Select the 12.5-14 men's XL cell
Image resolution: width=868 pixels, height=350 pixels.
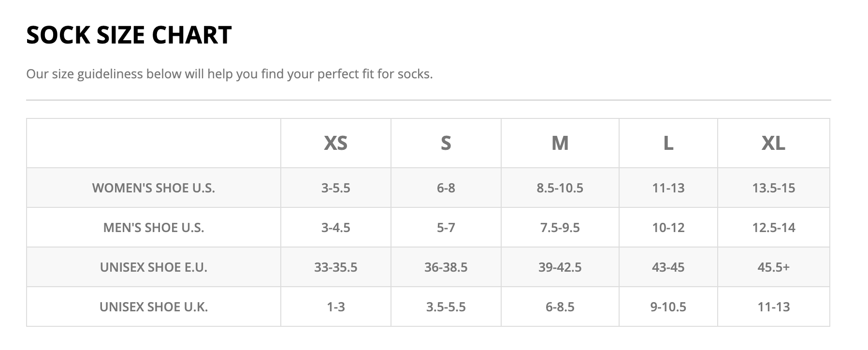pyautogui.click(x=773, y=227)
